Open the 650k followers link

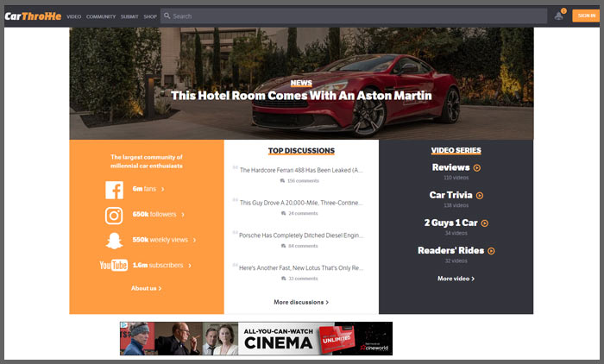click(x=158, y=215)
